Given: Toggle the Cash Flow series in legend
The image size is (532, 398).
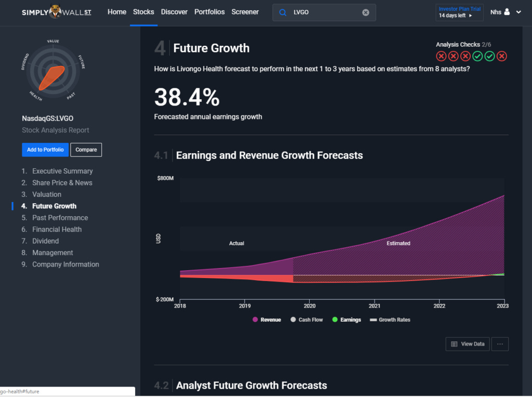Looking at the screenshot, I should click(x=307, y=320).
